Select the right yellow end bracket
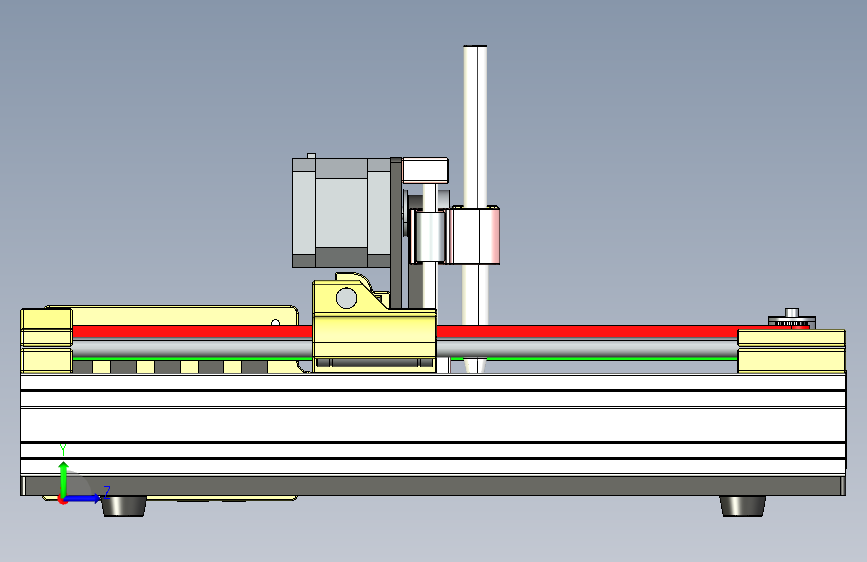 pos(791,351)
